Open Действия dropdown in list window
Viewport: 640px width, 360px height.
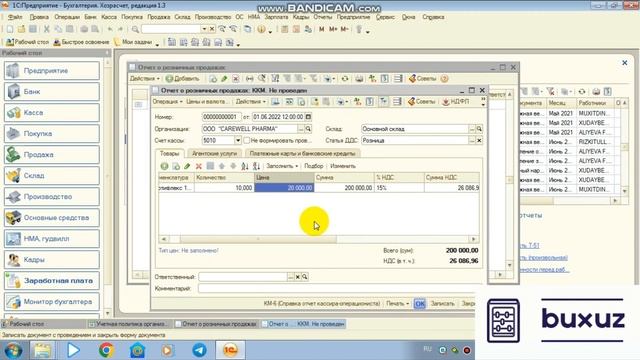144,78
